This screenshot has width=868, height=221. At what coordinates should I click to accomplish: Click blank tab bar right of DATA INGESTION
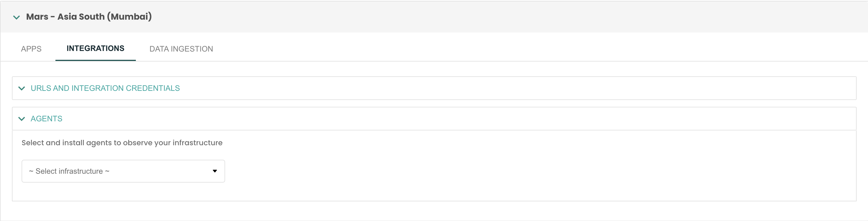click(x=505, y=49)
